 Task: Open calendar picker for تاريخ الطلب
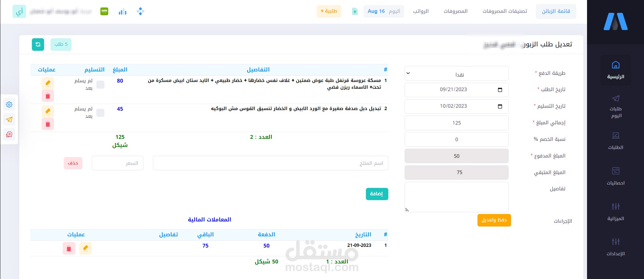click(x=500, y=90)
